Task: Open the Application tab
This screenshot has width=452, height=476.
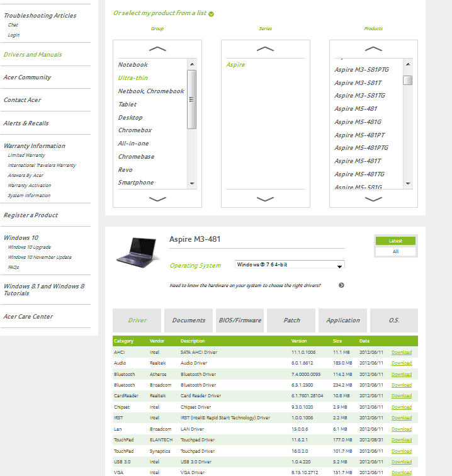Action: [x=342, y=320]
